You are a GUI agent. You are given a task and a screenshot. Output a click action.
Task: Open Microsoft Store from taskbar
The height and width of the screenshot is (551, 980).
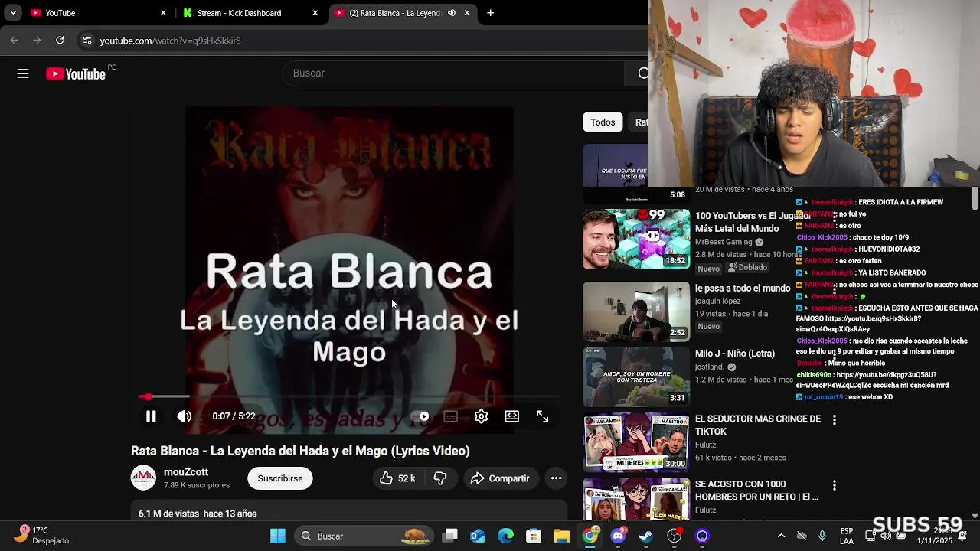click(x=534, y=536)
